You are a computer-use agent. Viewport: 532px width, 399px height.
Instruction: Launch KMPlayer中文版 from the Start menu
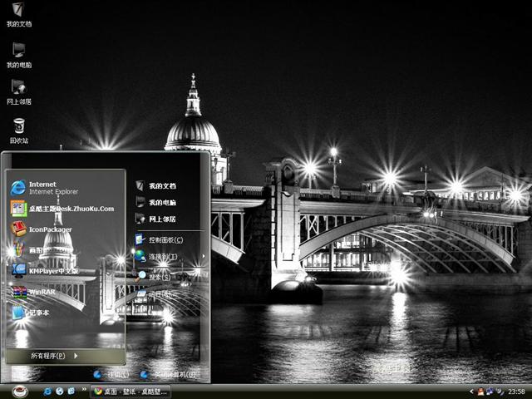pyautogui.click(x=50, y=270)
